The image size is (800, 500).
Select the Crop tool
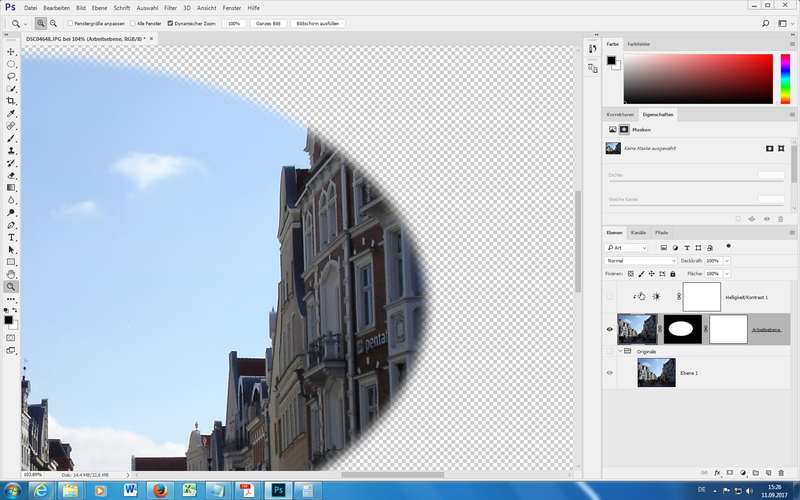click(11, 101)
